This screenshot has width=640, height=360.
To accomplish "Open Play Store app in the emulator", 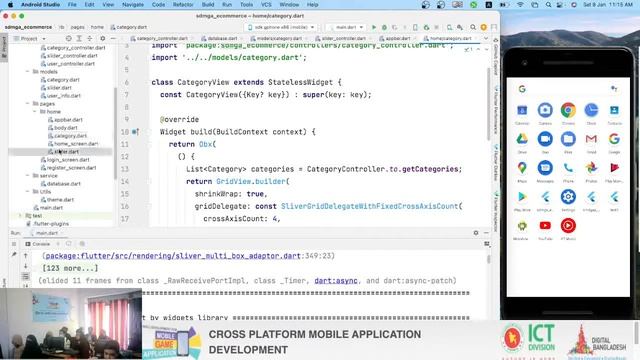I will point(522,197).
